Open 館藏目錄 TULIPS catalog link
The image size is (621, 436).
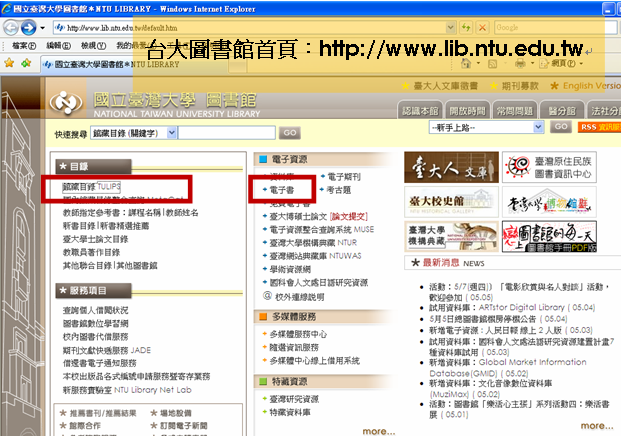pyautogui.click(x=91, y=187)
